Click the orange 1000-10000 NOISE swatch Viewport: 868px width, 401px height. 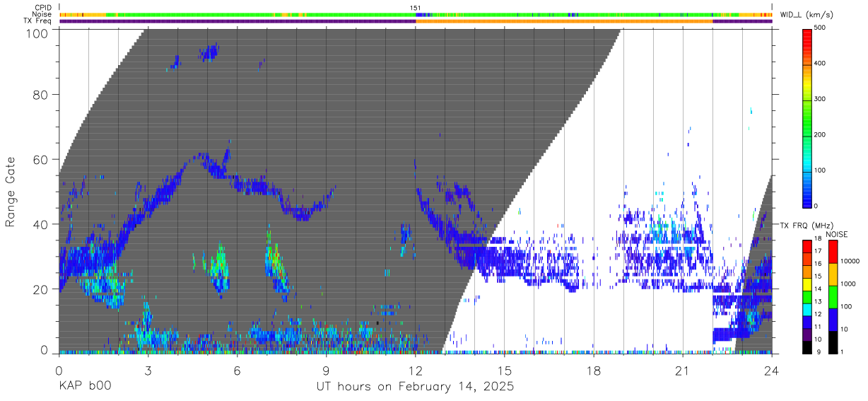point(833,274)
